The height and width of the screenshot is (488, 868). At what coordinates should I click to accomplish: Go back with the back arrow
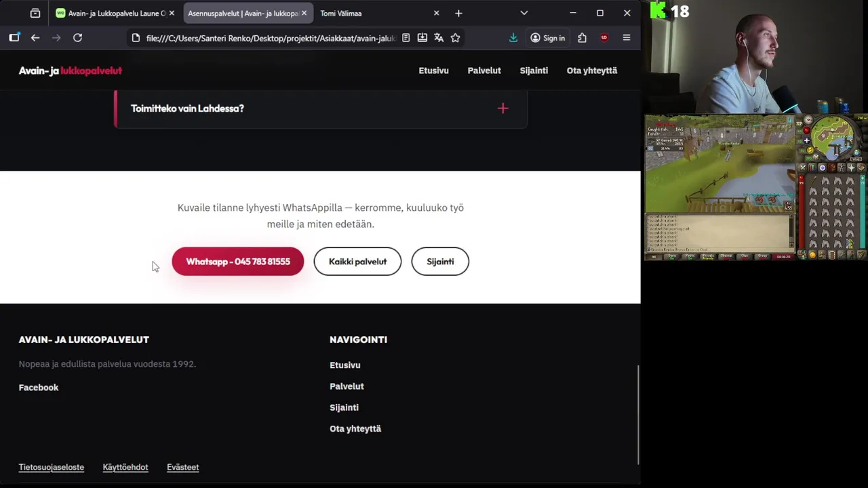click(x=35, y=38)
